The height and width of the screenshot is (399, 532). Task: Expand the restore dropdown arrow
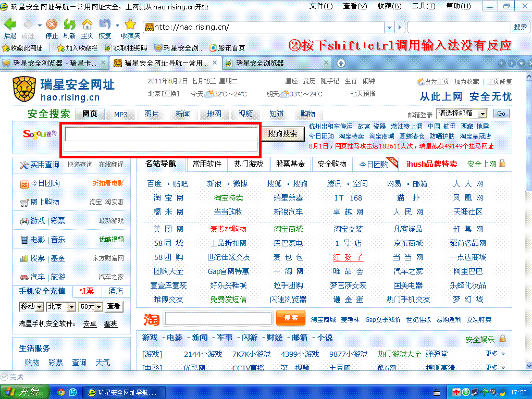117,26
